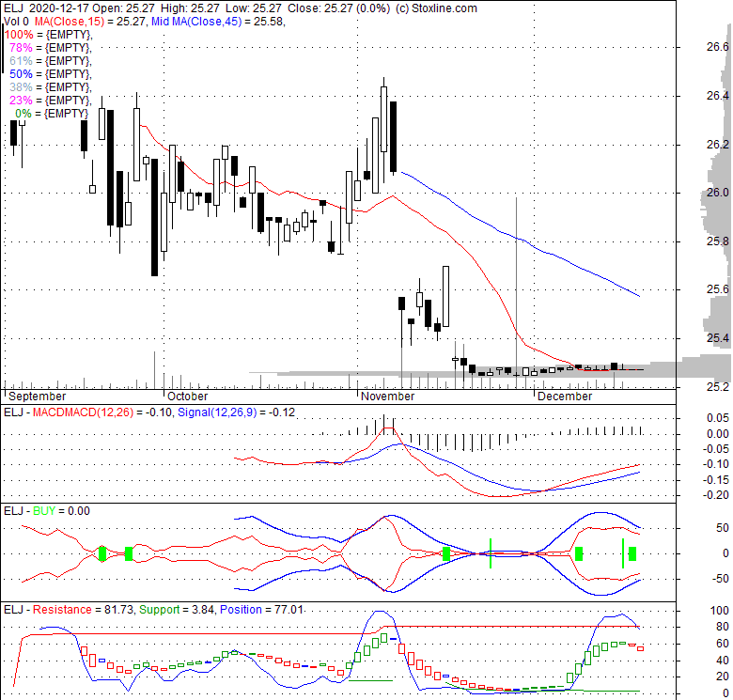Click the 25.2 price axis value

tap(718, 387)
